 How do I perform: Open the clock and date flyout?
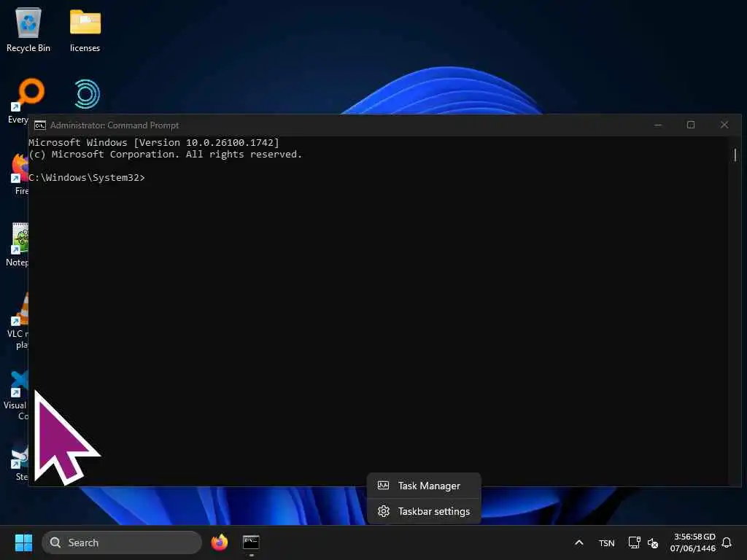(x=693, y=542)
